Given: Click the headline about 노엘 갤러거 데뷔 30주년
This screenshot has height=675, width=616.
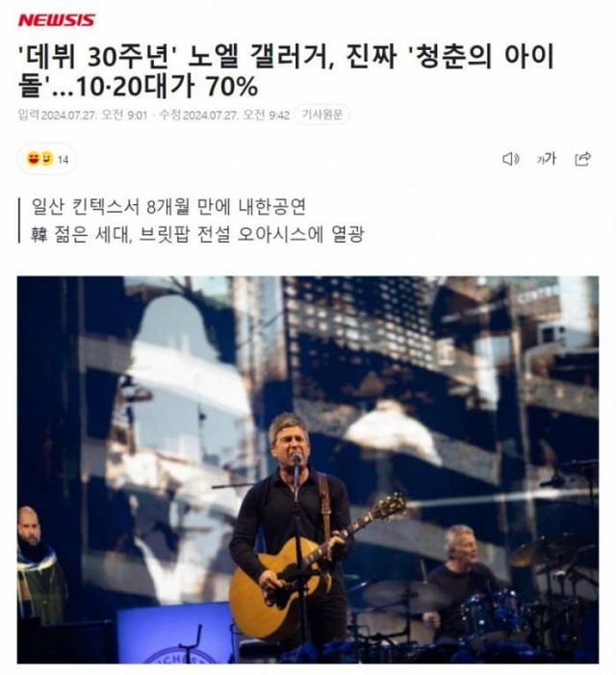Looking at the screenshot, I should point(286,71).
